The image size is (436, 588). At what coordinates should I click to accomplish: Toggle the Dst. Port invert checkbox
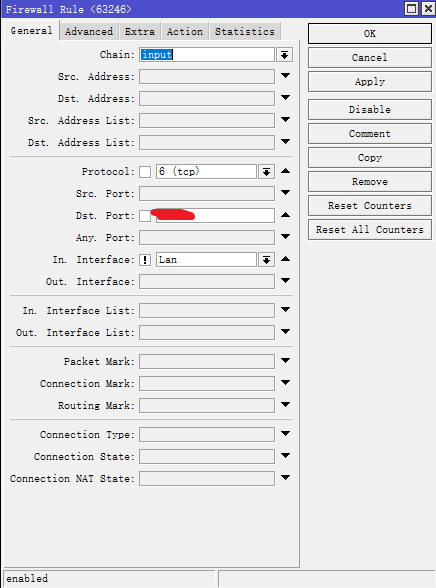pos(145,216)
